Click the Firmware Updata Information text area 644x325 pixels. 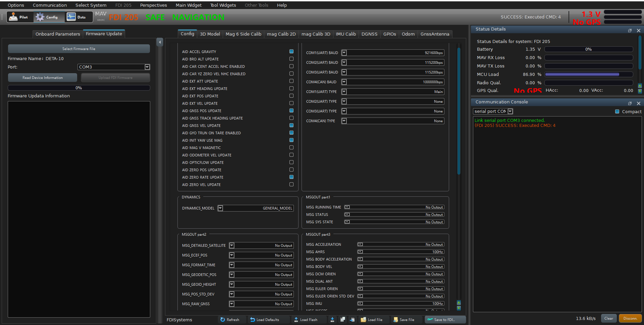(x=79, y=209)
